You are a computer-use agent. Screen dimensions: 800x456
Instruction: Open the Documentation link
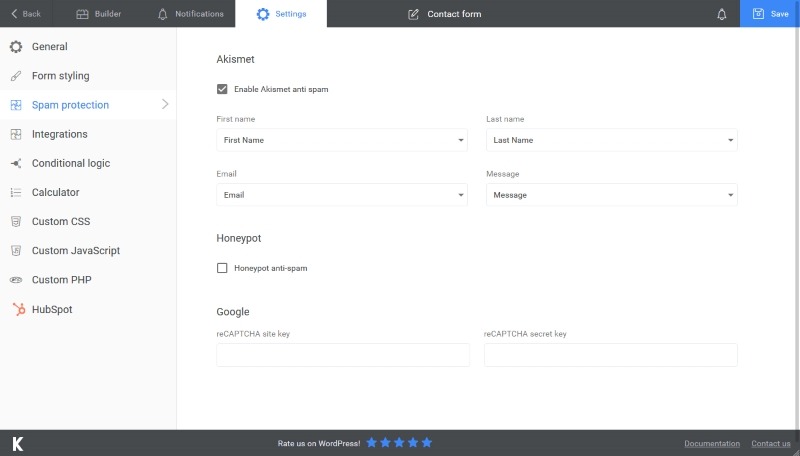[x=711, y=443]
